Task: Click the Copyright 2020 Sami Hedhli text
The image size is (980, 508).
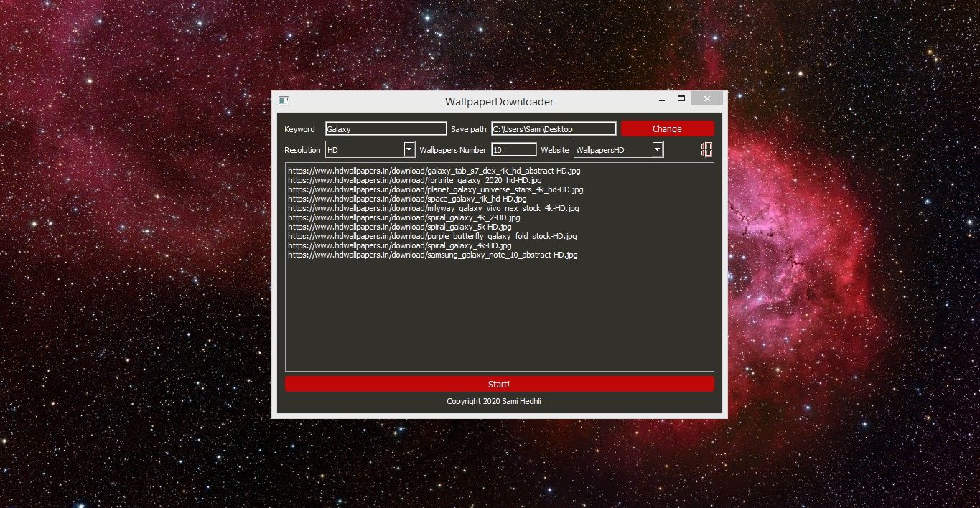Action: coord(494,401)
